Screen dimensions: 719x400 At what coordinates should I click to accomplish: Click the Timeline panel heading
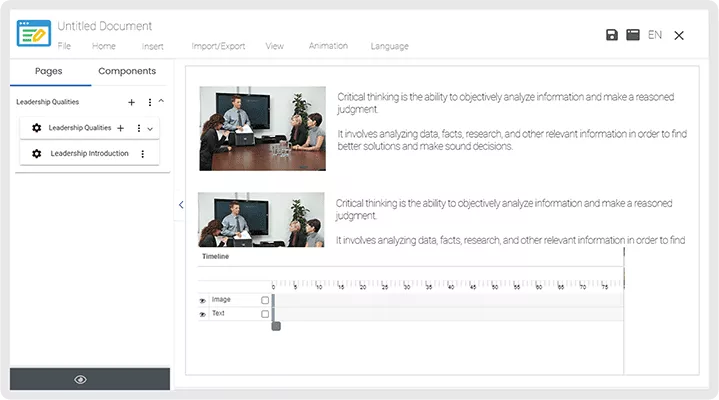(x=216, y=256)
